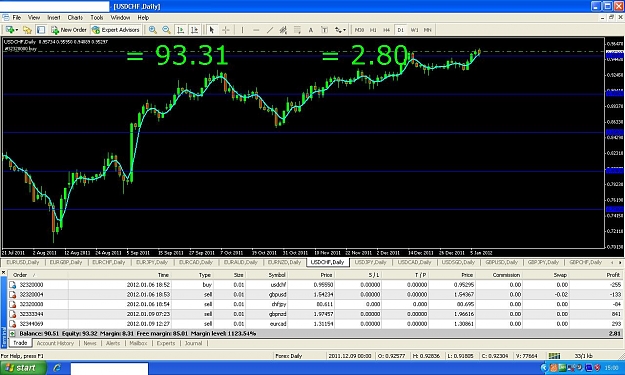Switch to USDJPY,Daily chart tab
625x375 pixels.
(x=370, y=262)
